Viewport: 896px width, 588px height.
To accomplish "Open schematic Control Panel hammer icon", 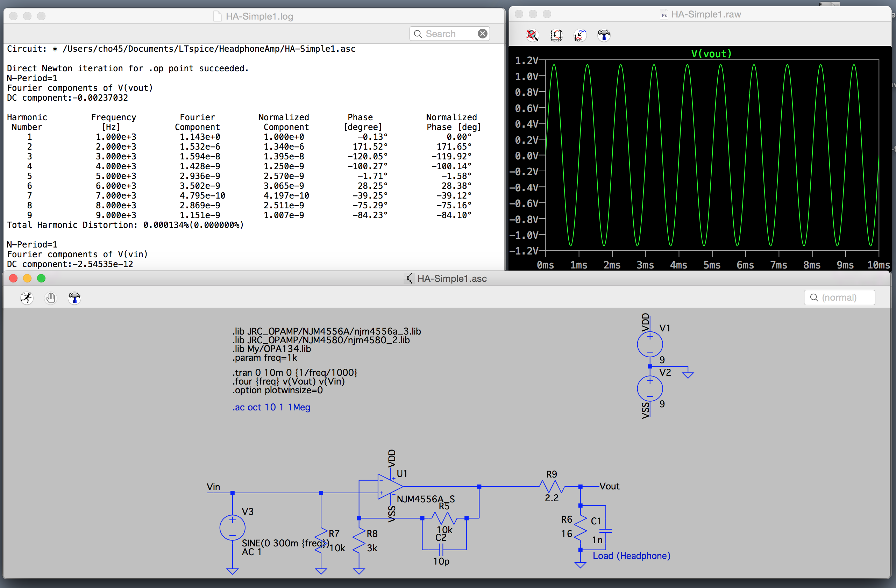I will (74, 298).
